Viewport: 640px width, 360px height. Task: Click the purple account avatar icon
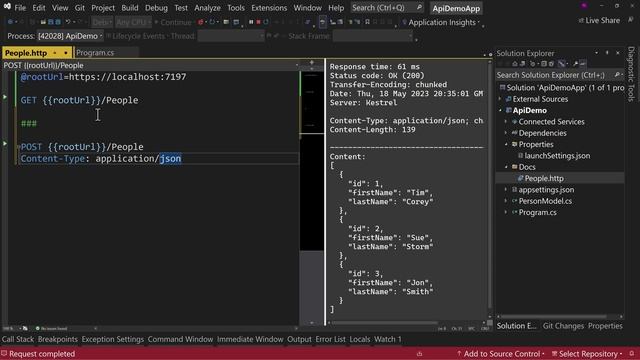(584, 6)
